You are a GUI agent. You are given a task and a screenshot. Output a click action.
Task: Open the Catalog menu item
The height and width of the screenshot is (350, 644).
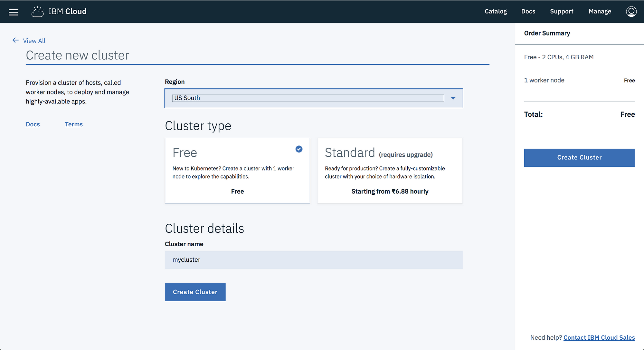click(496, 11)
